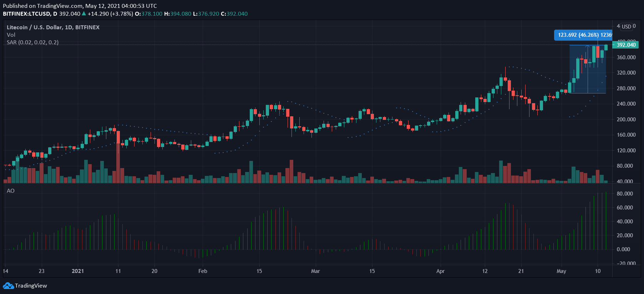The height and width of the screenshot is (294, 644).
Task: Click the Feb label on time axis
Action: click(x=203, y=271)
